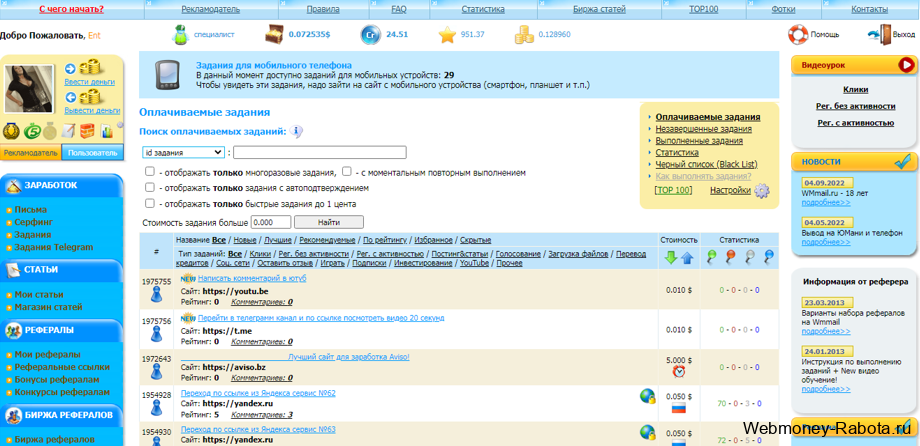The height and width of the screenshot is (446, 920).
Task: Click подробнее under WMmail.ru - 18 лет
Action: coord(826,202)
